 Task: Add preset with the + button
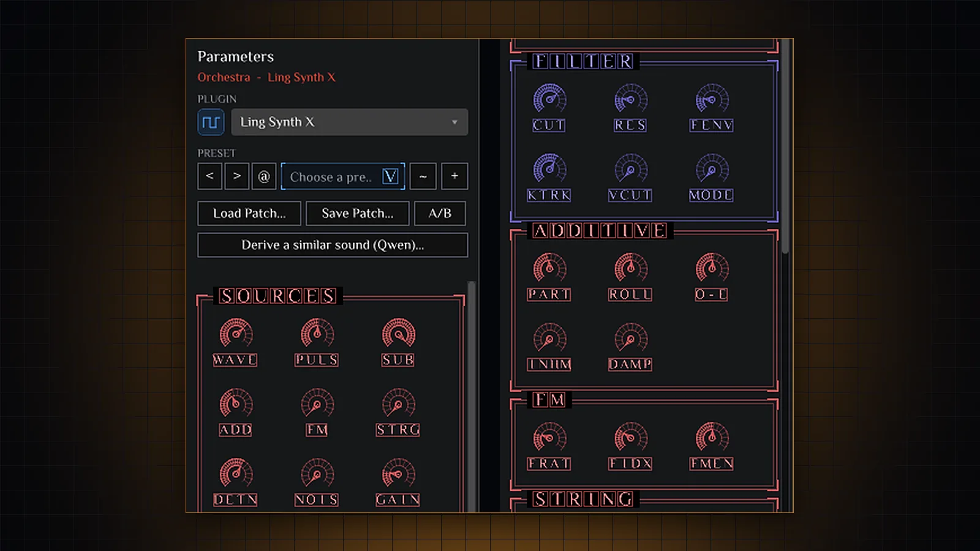coord(454,176)
